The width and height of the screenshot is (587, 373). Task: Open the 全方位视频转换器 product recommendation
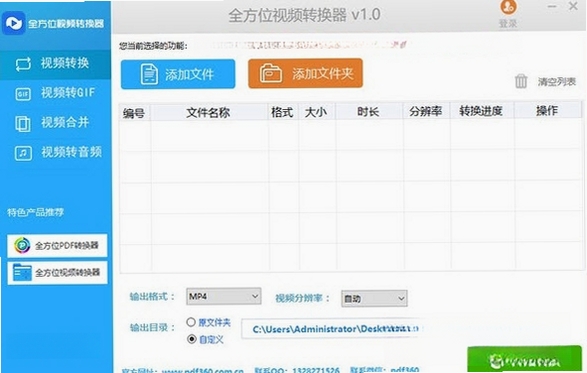(57, 273)
